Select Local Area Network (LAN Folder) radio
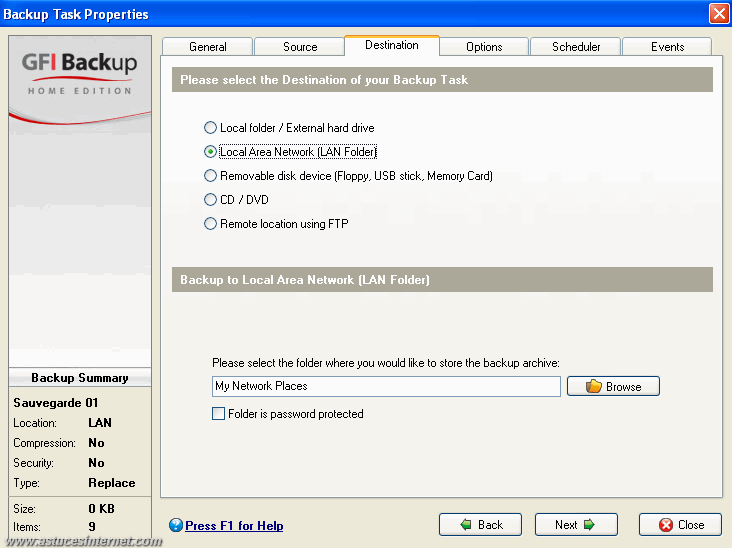The width and height of the screenshot is (732, 548). (x=290, y=152)
